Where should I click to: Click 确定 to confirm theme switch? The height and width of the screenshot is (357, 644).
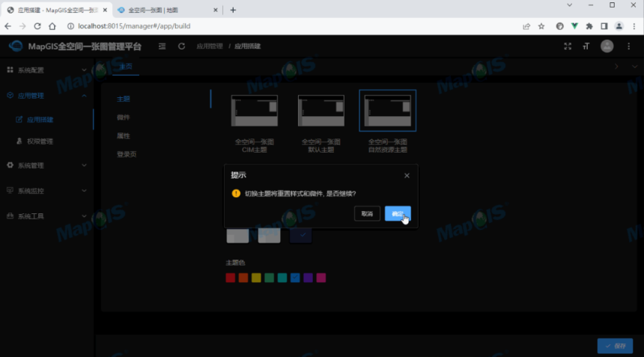(x=398, y=214)
